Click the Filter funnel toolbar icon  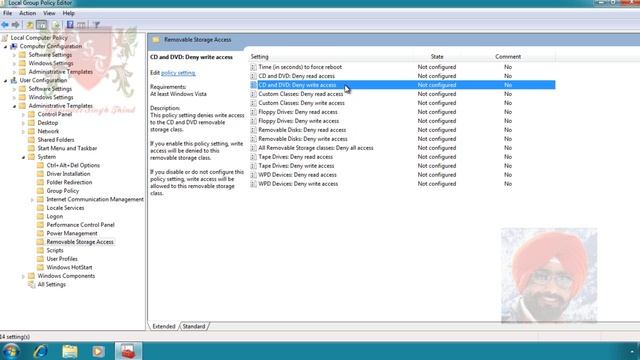(96, 25)
